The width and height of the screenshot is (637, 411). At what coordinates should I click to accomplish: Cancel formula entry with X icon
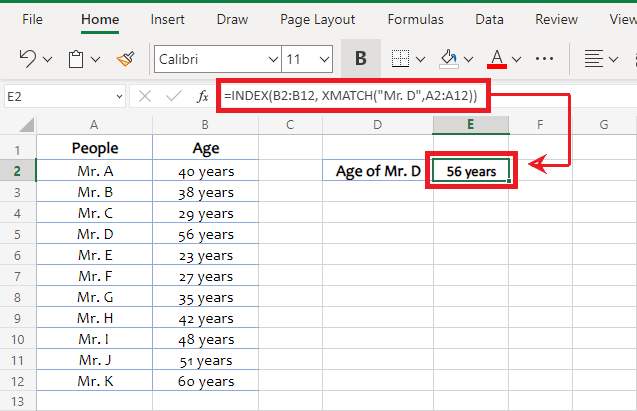coord(145,96)
